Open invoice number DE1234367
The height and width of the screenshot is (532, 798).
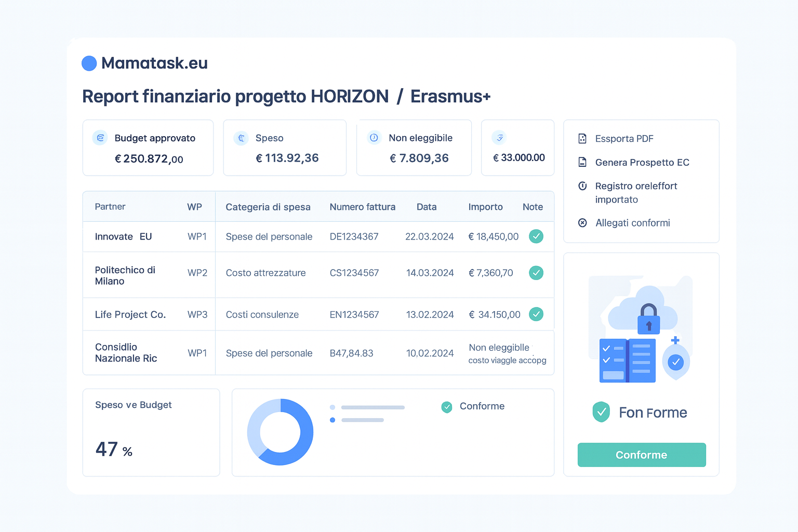click(354, 237)
